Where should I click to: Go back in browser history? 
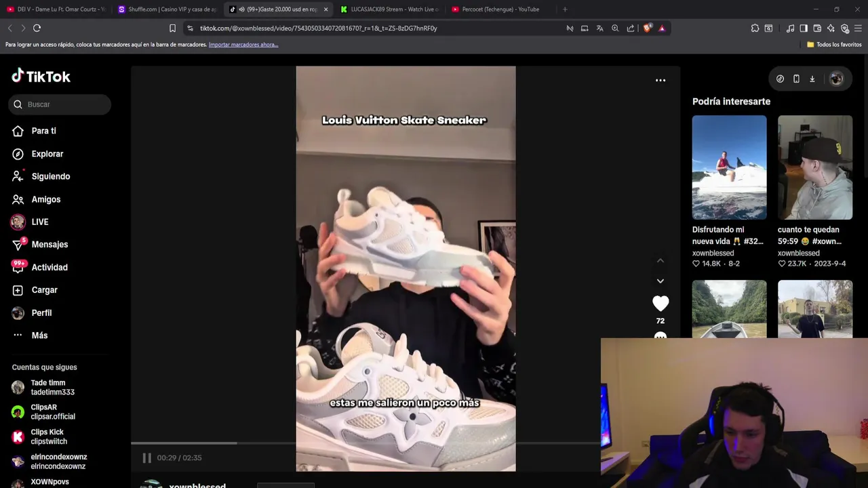[x=9, y=28]
